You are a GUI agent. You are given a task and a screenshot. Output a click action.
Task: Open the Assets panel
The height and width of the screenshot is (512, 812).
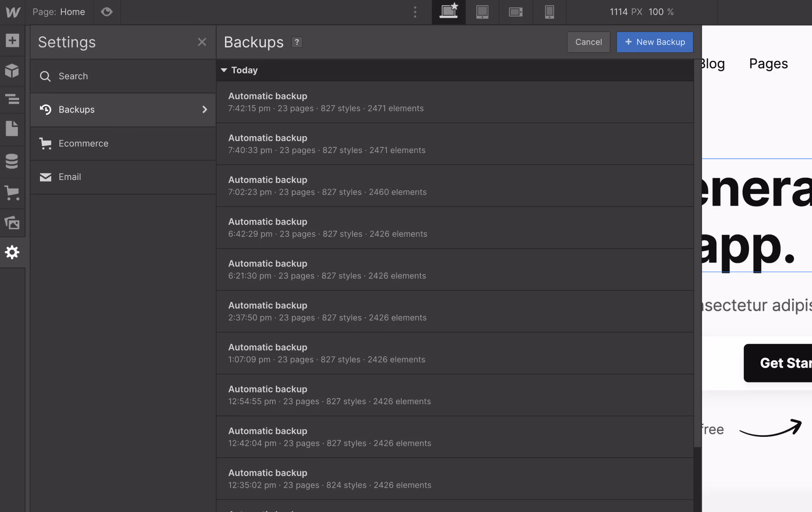pos(12,223)
